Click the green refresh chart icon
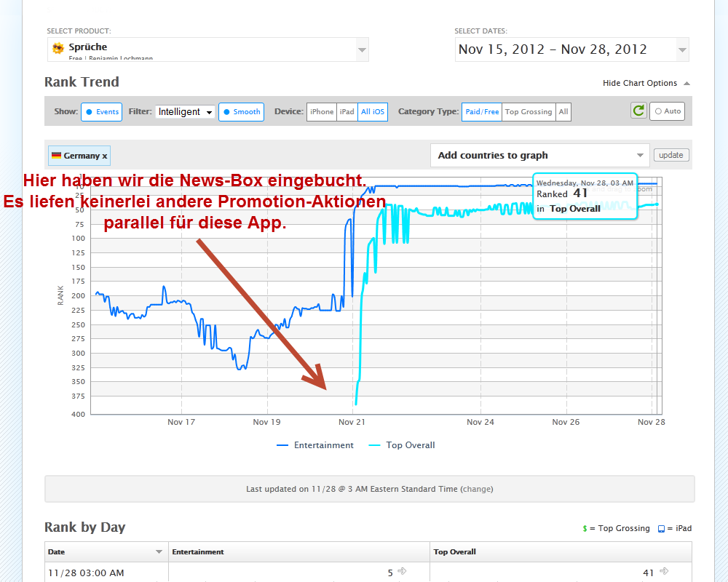728x582 pixels. coord(638,111)
